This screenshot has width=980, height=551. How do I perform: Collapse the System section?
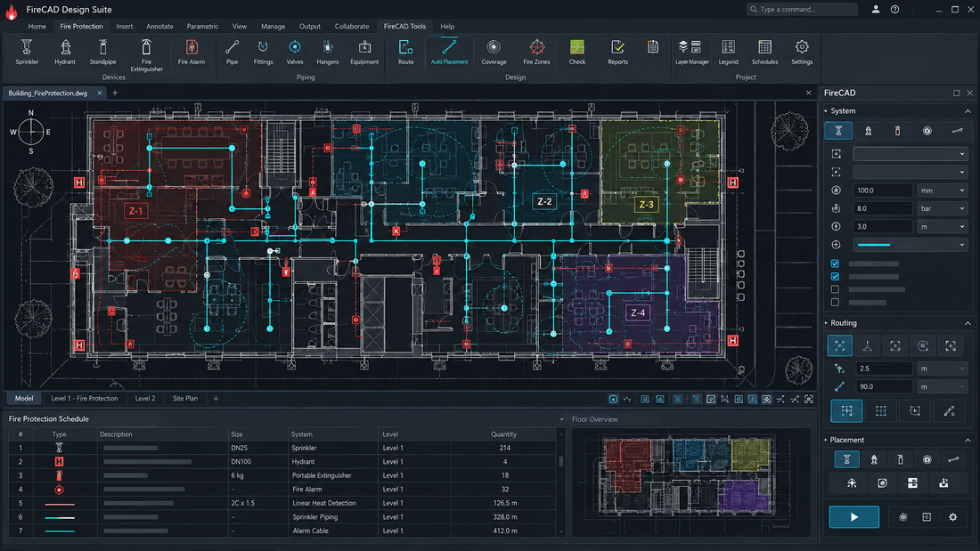pyautogui.click(x=968, y=111)
